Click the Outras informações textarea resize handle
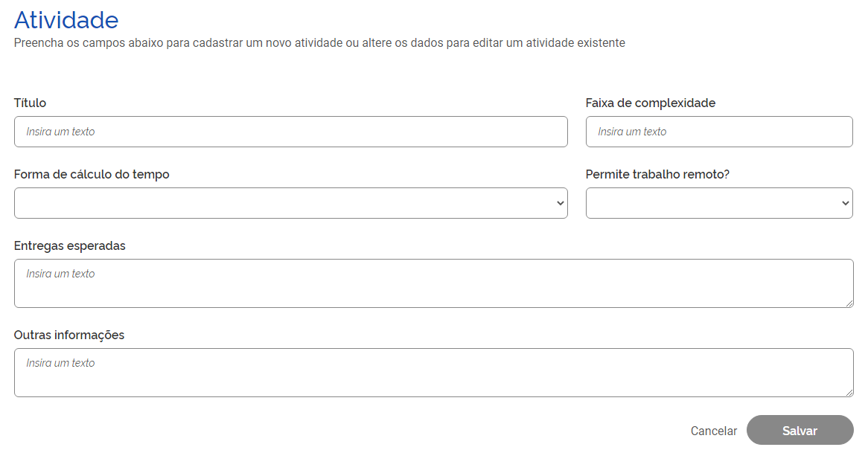 (x=849, y=393)
